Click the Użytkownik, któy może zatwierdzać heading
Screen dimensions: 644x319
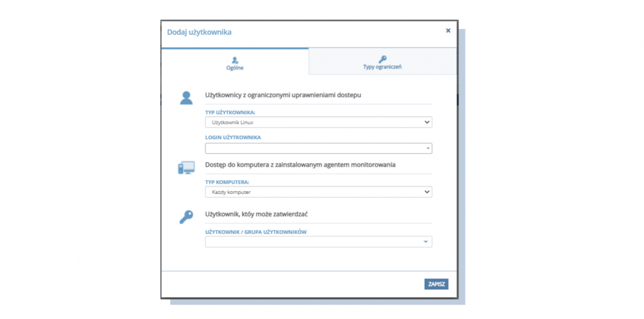256,214
